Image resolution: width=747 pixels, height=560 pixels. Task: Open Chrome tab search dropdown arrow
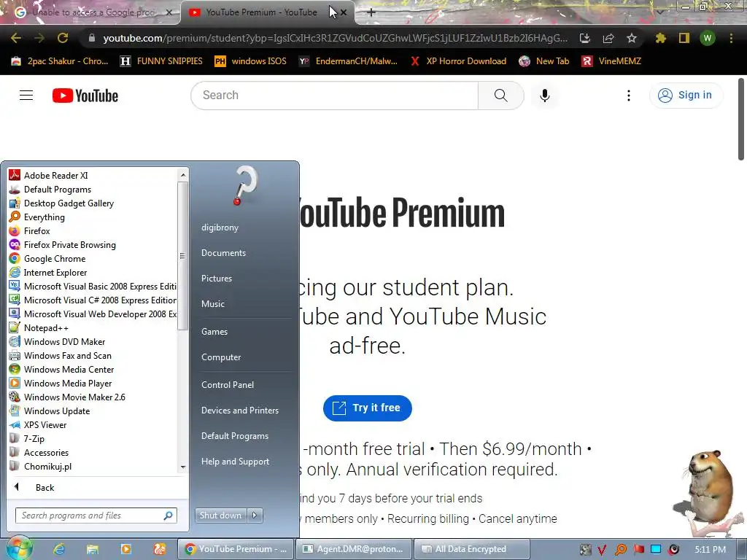(x=659, y=12)
